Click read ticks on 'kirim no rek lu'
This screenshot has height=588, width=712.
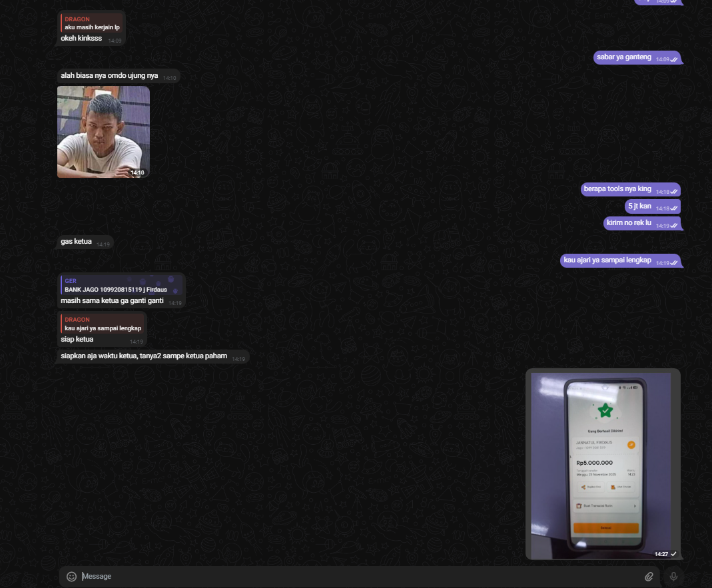pyautogui.click(x=673, y=226)
